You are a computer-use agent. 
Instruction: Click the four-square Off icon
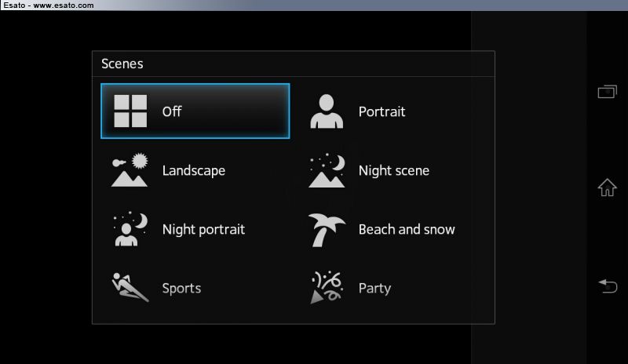(130, 111)
